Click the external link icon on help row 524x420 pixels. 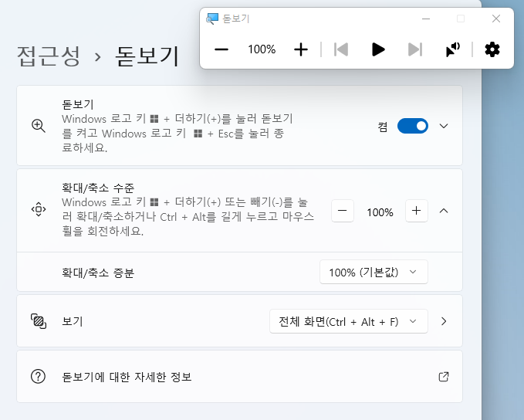click(444, 377)
